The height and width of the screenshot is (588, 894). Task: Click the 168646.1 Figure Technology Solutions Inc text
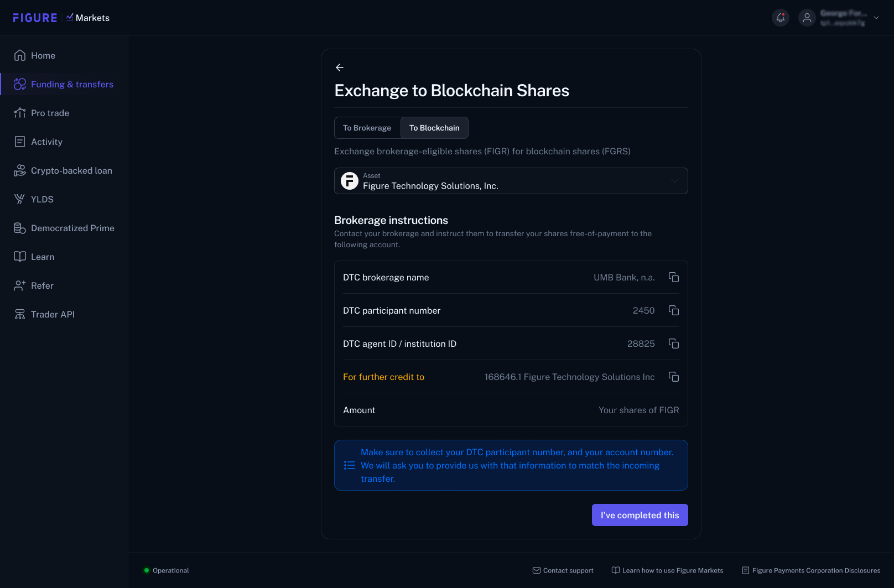tap(570, 377)
